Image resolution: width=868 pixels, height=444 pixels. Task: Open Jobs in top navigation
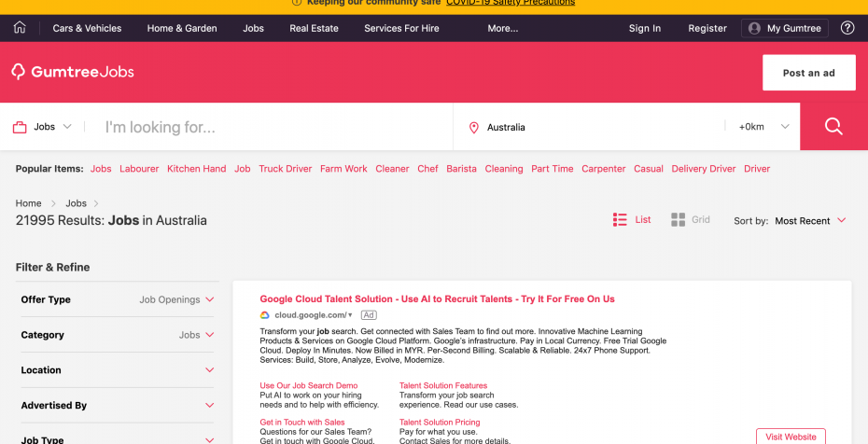coord(253,28)
